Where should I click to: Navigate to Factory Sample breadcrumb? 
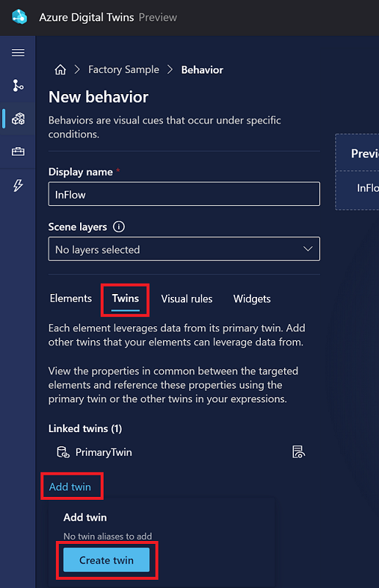[123, 70]
